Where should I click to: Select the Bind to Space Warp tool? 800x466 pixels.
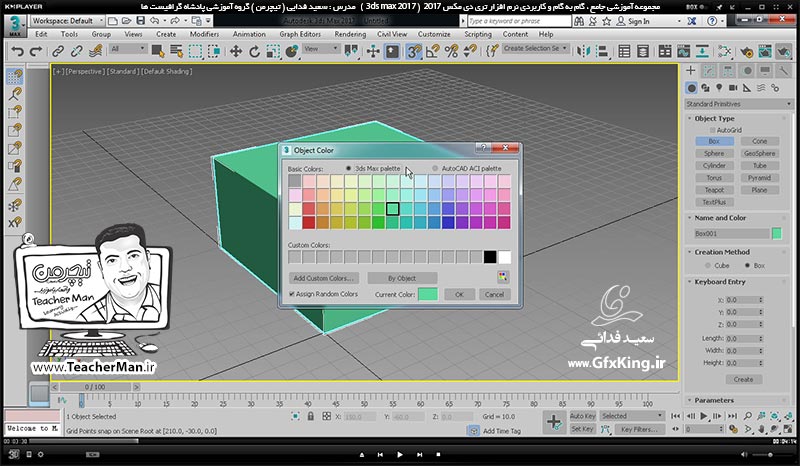point(95,52)
